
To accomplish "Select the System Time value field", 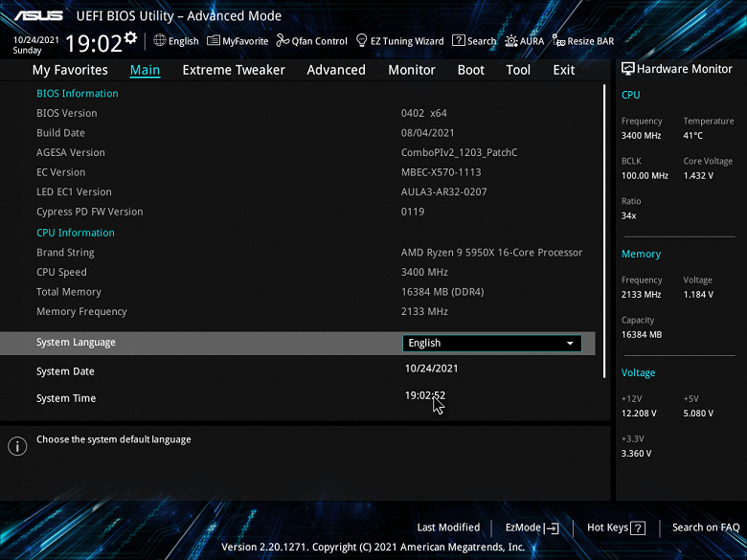I will (x=425, y=395).
